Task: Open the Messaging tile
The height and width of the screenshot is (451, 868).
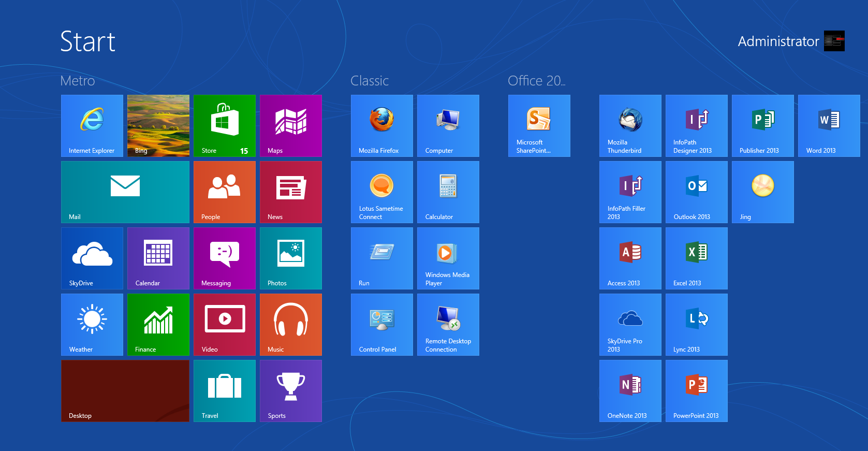Action: coord(225,258)
